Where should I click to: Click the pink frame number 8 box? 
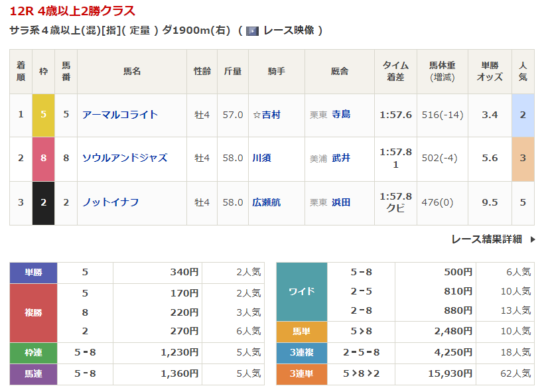pyautogui.click(x=44, y=159)
